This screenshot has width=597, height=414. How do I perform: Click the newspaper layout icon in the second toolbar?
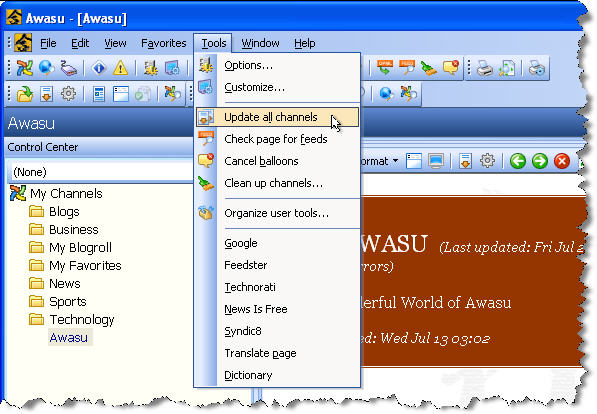(99, 94)
